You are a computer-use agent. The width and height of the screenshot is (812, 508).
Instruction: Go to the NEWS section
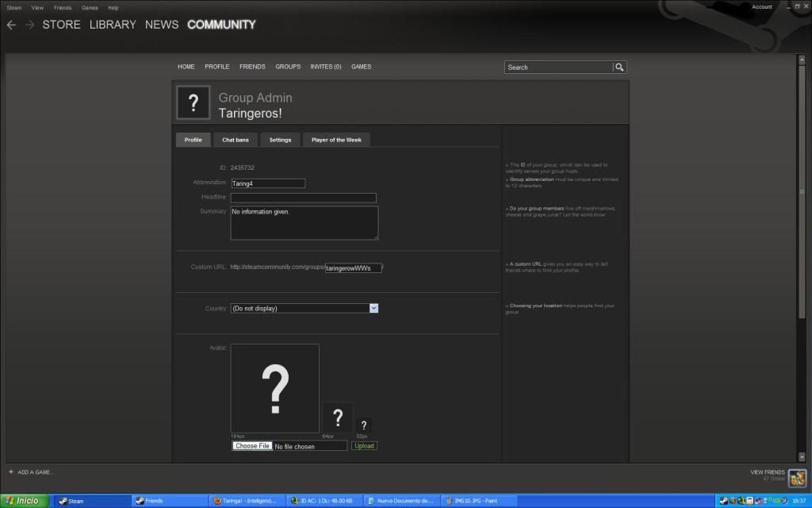click(x=162, y=25)
